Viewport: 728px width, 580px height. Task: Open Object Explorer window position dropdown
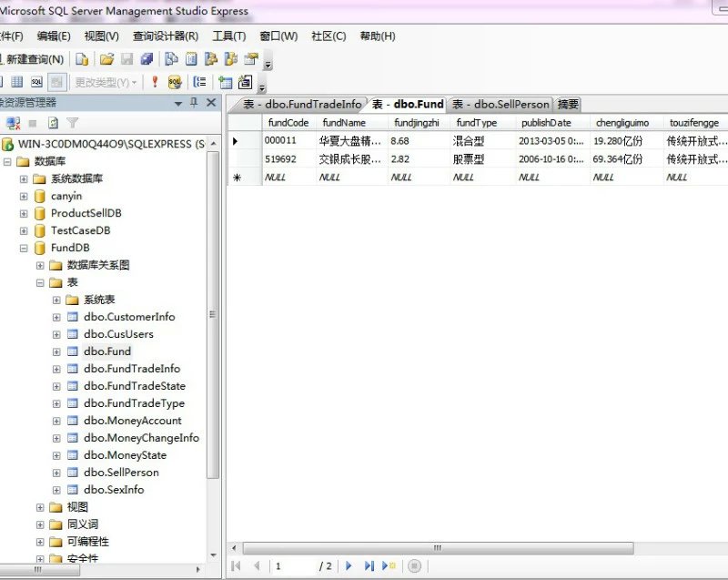tap(178, 103)
